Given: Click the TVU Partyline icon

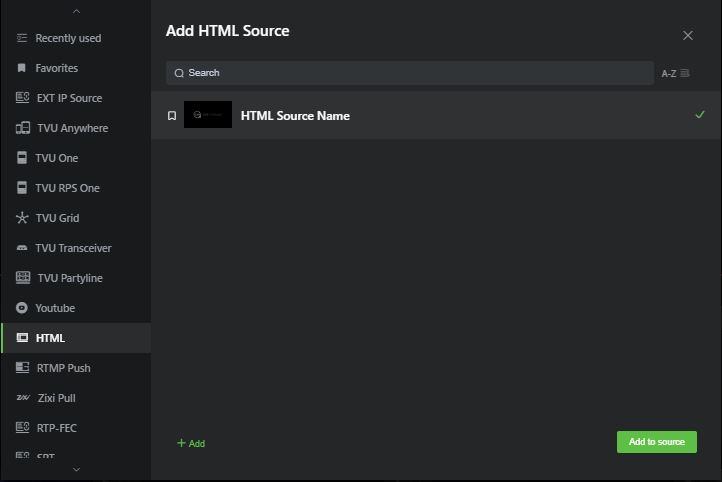Looking at the screenshot, I should pyautogui.click(x=23, y=278).
